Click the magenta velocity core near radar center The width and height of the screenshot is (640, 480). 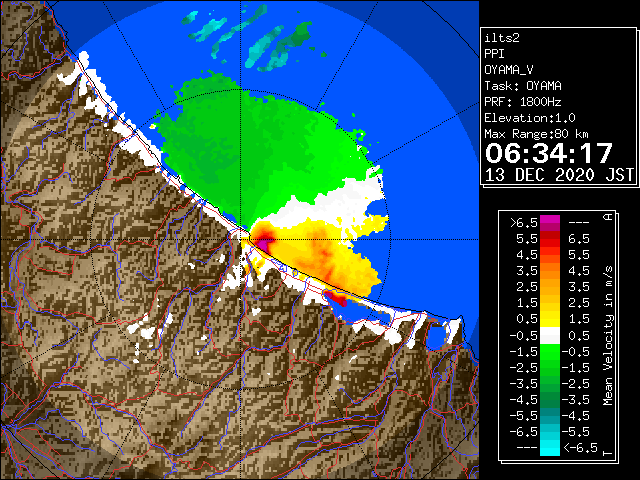[264, 245]
